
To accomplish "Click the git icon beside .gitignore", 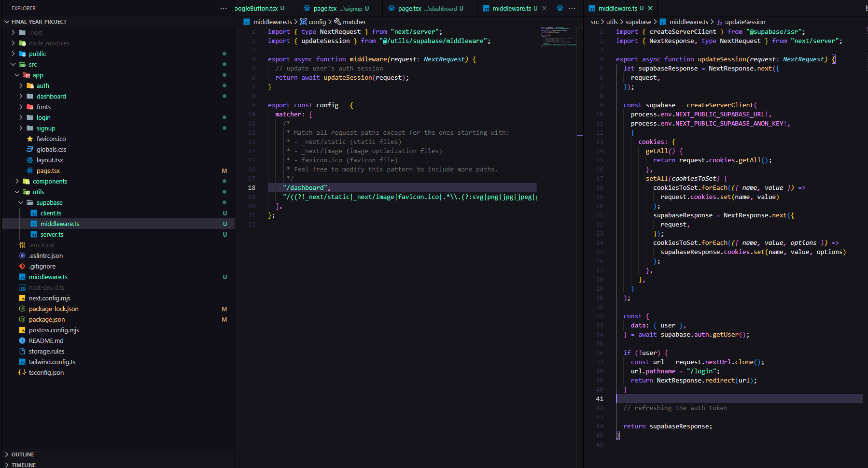I will coord(22,267).
